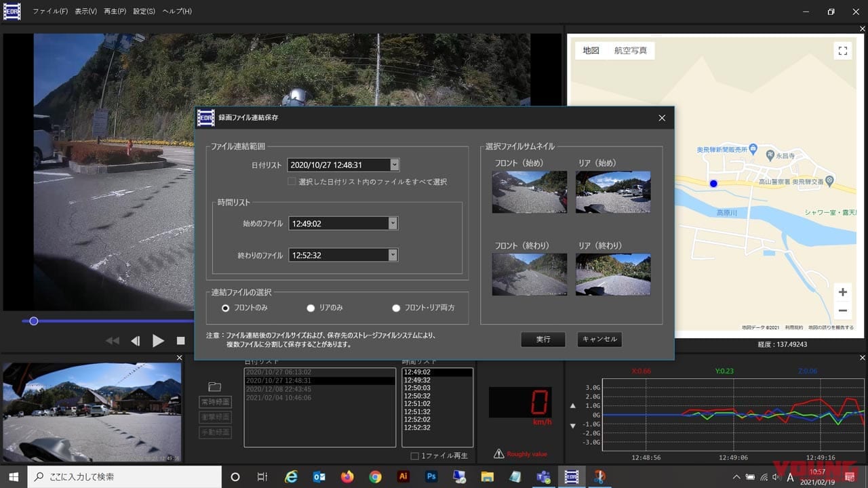Click the play button in playback controls
Image resolution: width=868 pixels, height=488 pixels.
click(158, 341)
